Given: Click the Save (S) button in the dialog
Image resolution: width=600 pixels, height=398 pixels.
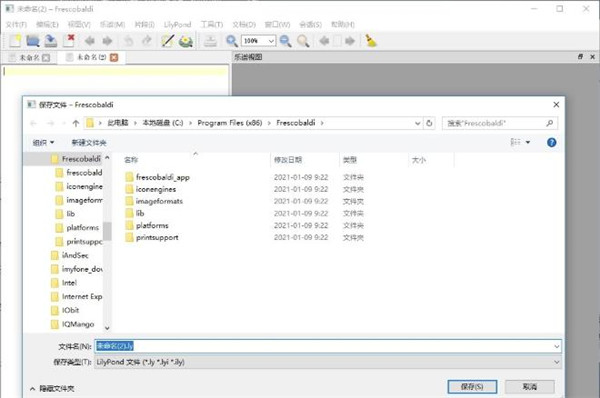Looking at the screenshot, I should [x=472, y=387].
